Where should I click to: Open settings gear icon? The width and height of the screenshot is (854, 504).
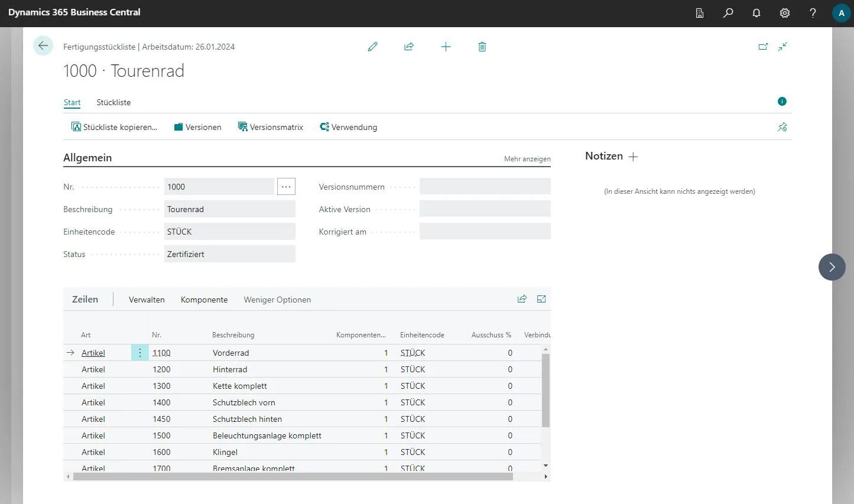(785, 13)
